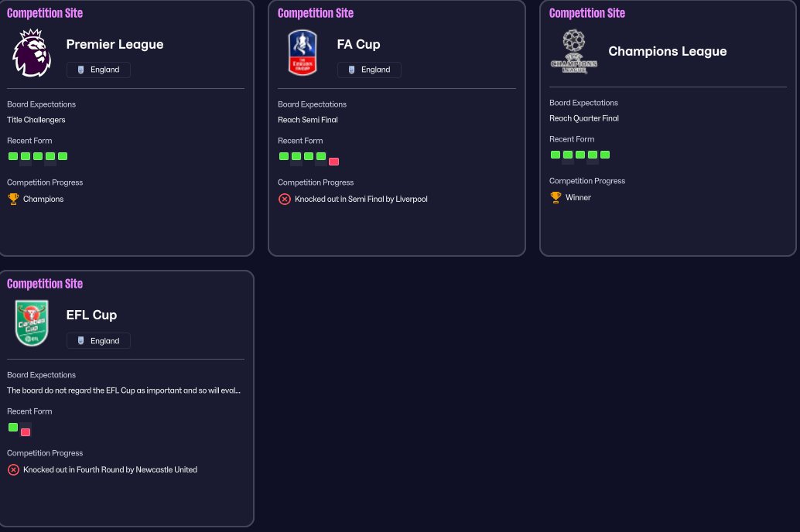The height and width of the screenshot is (532, 800).
Task: Click 'Knocked out in Fourth Round by Newcastle United'
Action: tap(110, 470)
